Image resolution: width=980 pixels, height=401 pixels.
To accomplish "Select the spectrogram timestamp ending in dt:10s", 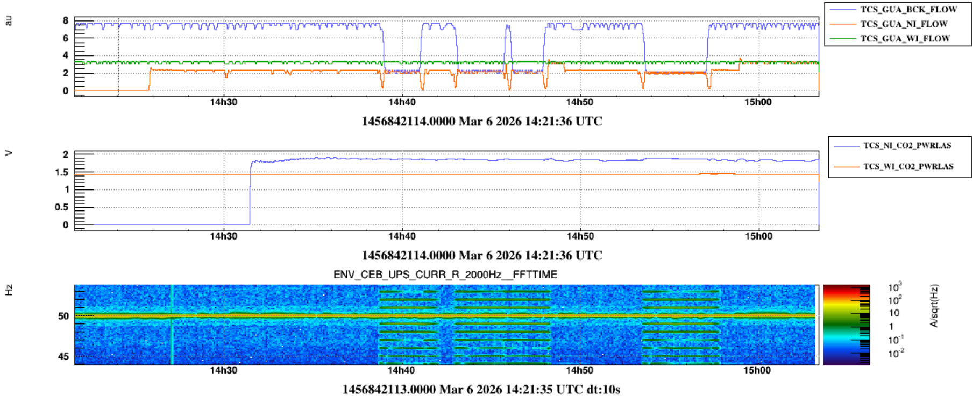I will point(481,390).
